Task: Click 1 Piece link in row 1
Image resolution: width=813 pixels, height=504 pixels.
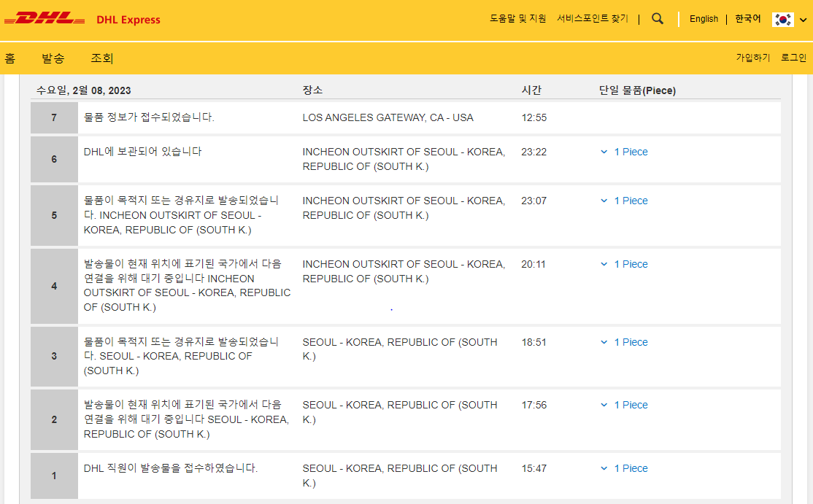Action: coord(631,468)
